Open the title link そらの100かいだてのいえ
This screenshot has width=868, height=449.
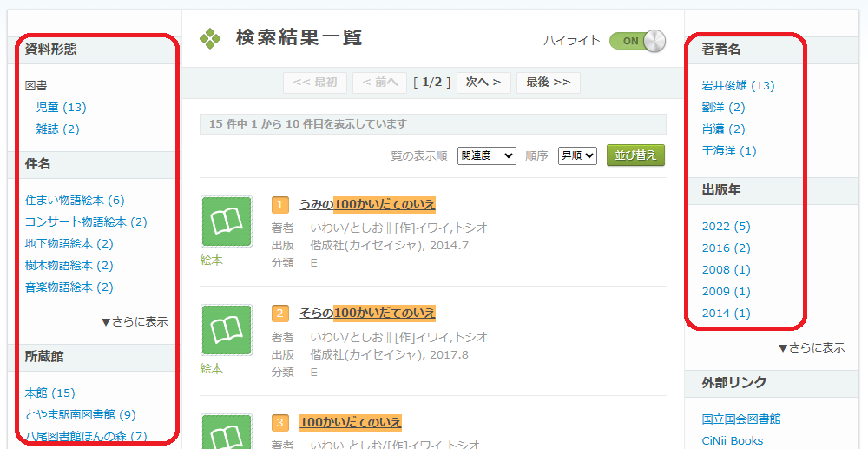tap(367, 313)
